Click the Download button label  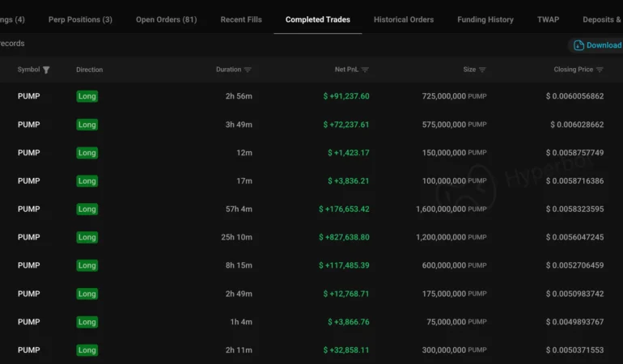click(604, 45)
